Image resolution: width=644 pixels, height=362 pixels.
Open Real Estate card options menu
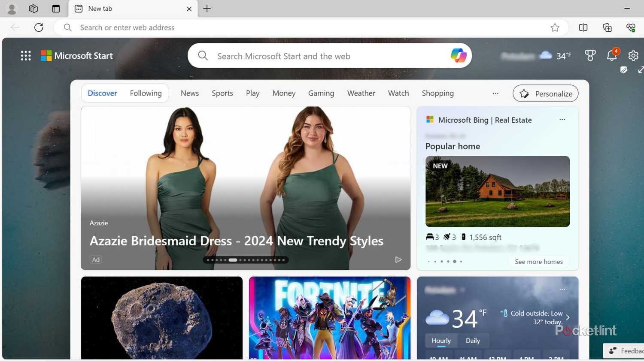click(562, 120)
